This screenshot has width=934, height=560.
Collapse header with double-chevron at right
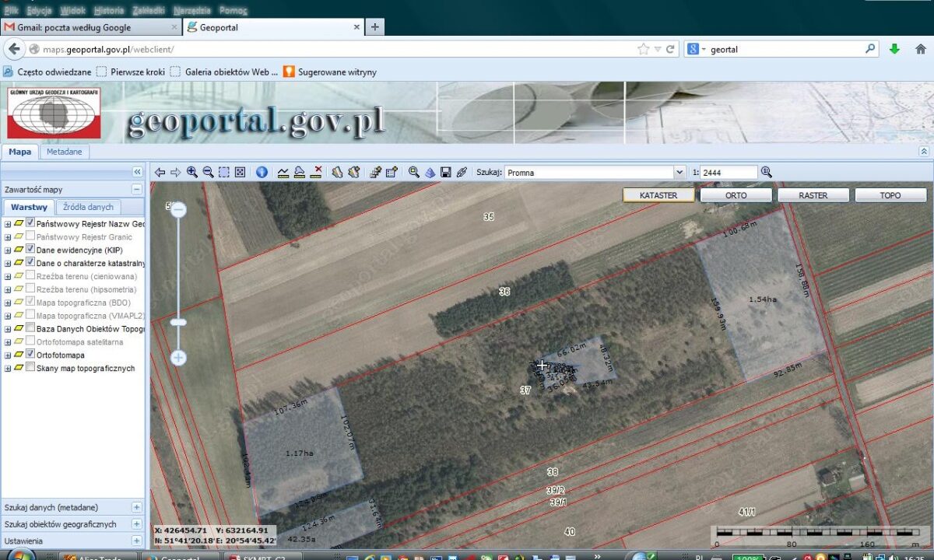coord(924,152)
